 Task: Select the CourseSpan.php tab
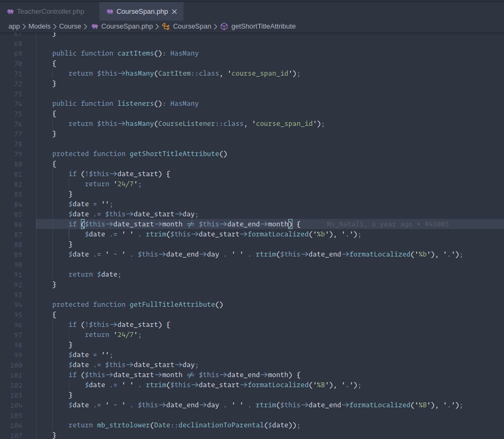(x=142, y=12)
